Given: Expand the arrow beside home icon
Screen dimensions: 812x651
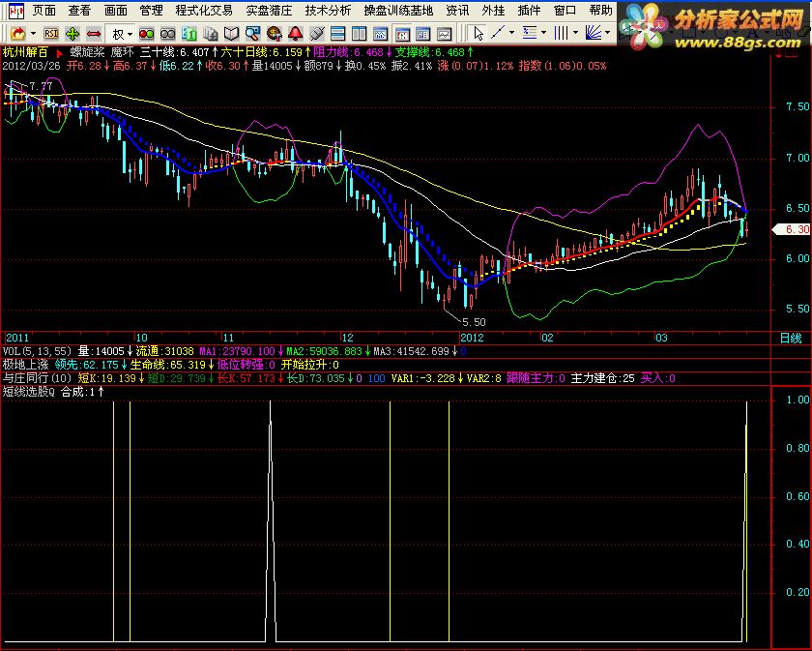Looking at the screenshot, I should 34,34.
